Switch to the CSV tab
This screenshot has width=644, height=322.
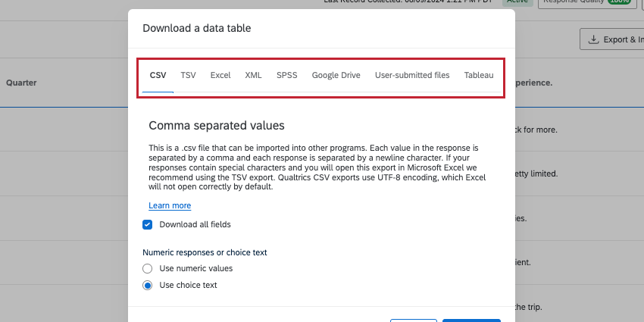(x=158, y=75)
